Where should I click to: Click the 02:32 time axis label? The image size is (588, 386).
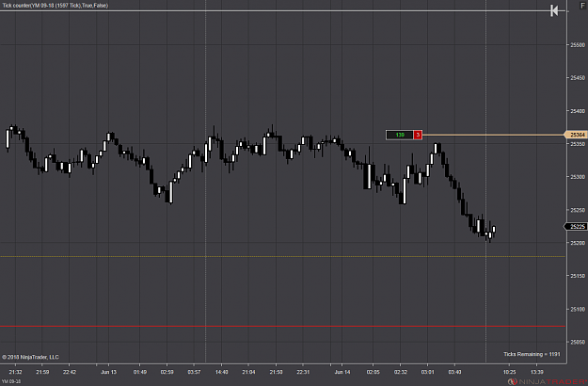(400, 372)
